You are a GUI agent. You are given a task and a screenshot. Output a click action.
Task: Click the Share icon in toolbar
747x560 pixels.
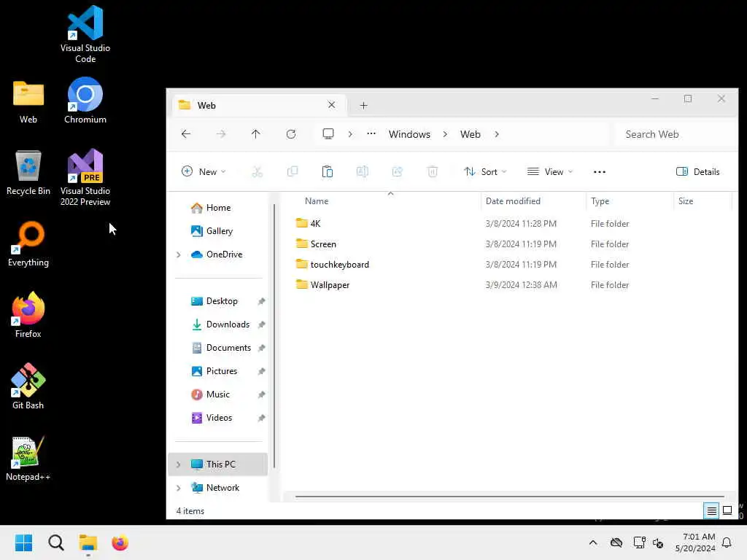pyautogui.click(x=398, y=172)
